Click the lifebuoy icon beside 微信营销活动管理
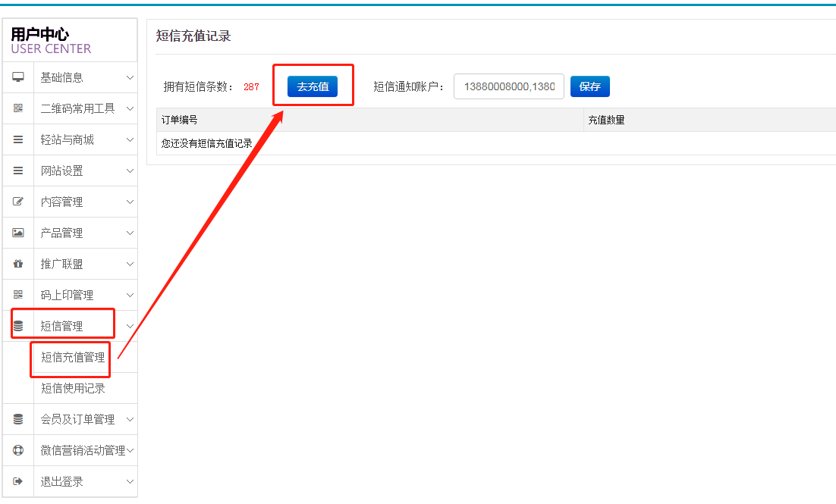The height and width of the screenshot is (504, 836). click(x=18, y=450)
